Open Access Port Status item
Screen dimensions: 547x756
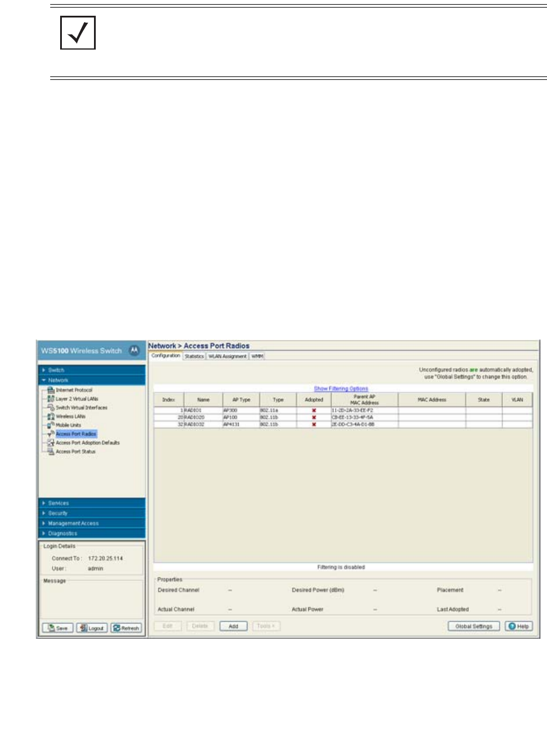coord(76,452)
